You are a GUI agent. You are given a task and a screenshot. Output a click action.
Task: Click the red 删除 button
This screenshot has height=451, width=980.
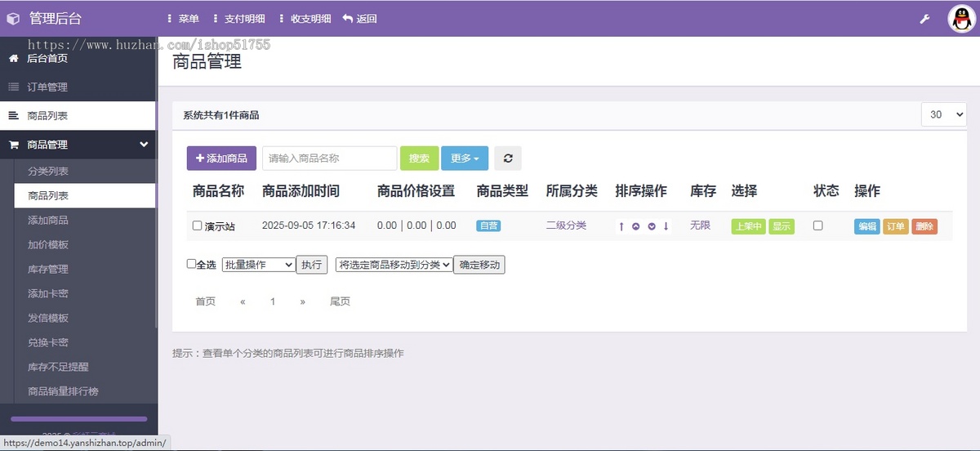pos(924,226)
